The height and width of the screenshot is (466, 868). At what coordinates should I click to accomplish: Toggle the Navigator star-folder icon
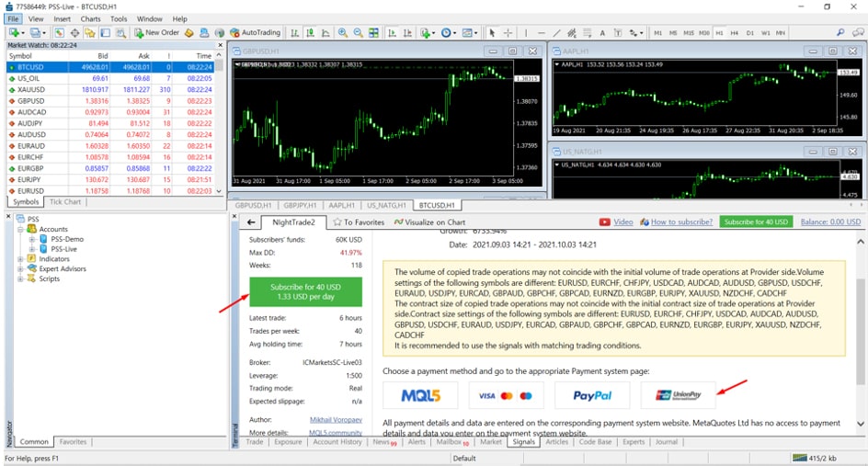click(90, 33)
